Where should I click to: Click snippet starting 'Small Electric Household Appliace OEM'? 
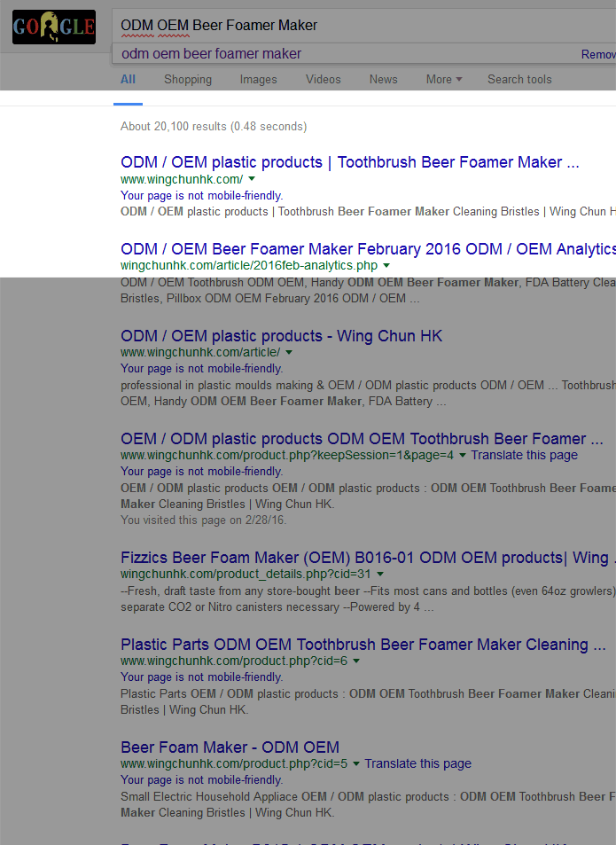pyautogui.click(x=369, y=804)
